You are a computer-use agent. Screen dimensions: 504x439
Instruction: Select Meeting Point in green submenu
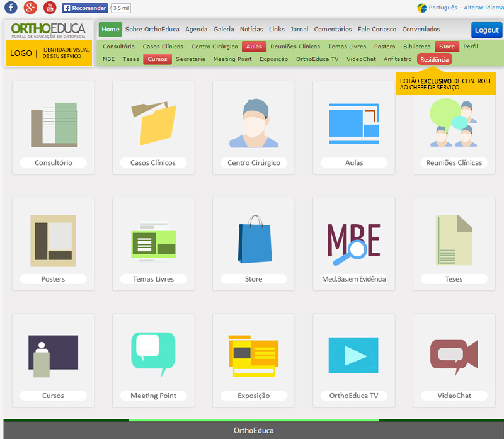point(232,59)
